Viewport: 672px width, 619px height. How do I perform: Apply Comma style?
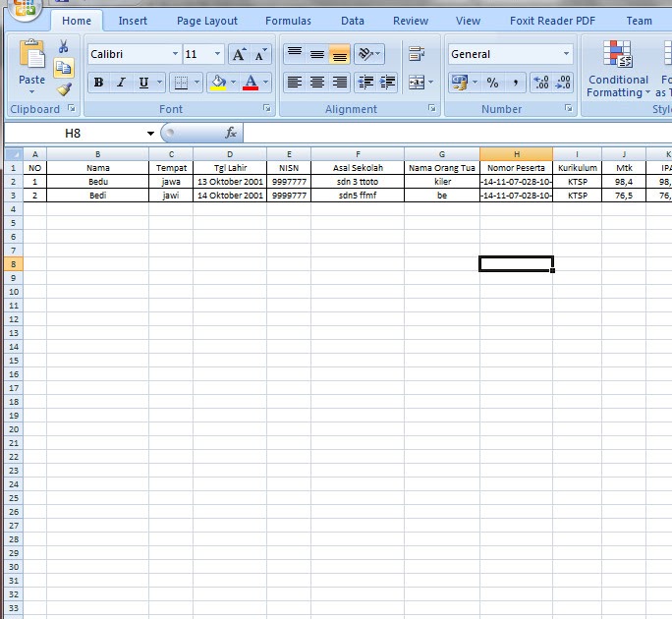tap(515, 83)
